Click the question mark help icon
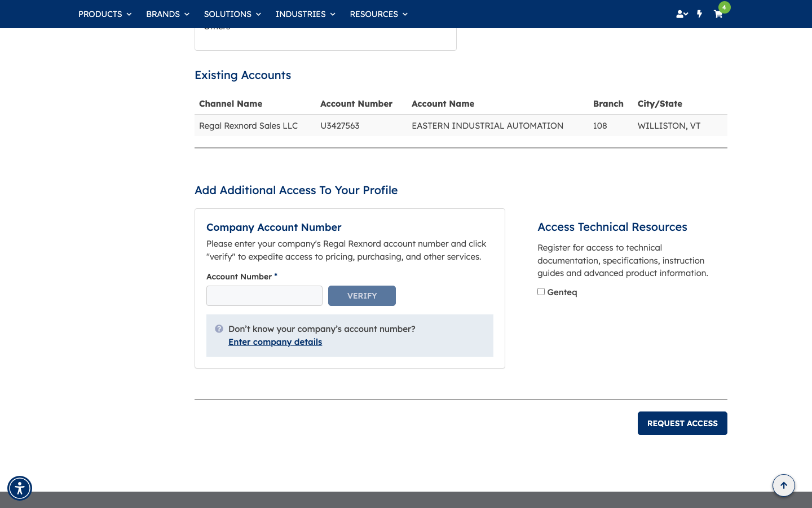This screenshot has width=812, height=508. 219,329
